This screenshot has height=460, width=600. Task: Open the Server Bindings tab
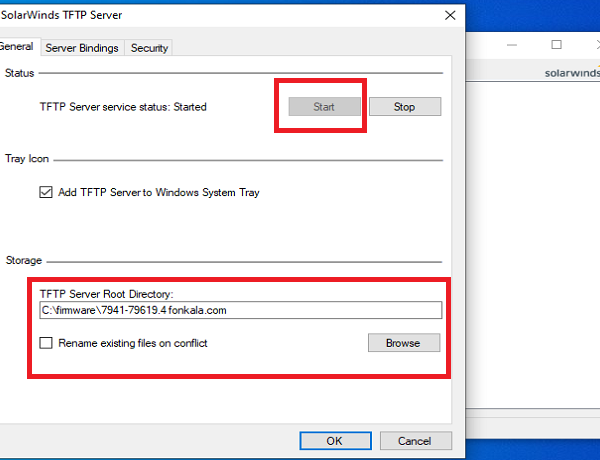pos(82,47)
